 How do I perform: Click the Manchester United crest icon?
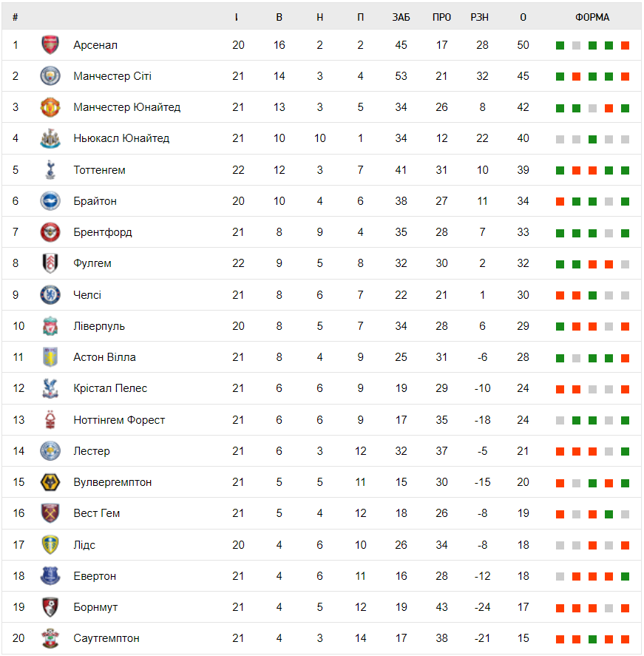pyautogui.click(x=50, y=107)
